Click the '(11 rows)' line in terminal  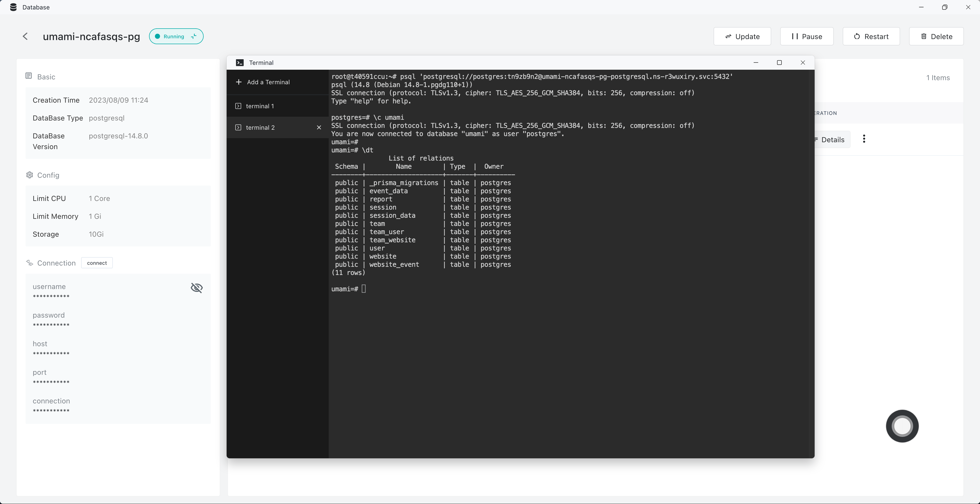point(348,273)
